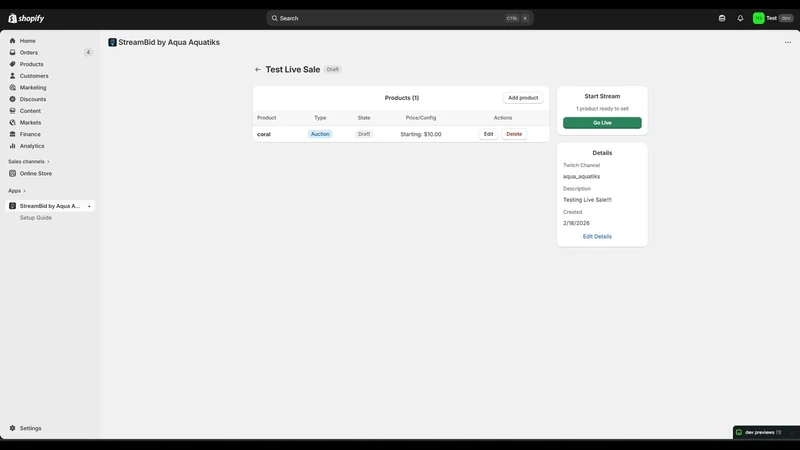Image resolution: width=800 pixels, height=450 pixels.
Task: Click the Markets globe icon
Action: [x=13, y=122]
